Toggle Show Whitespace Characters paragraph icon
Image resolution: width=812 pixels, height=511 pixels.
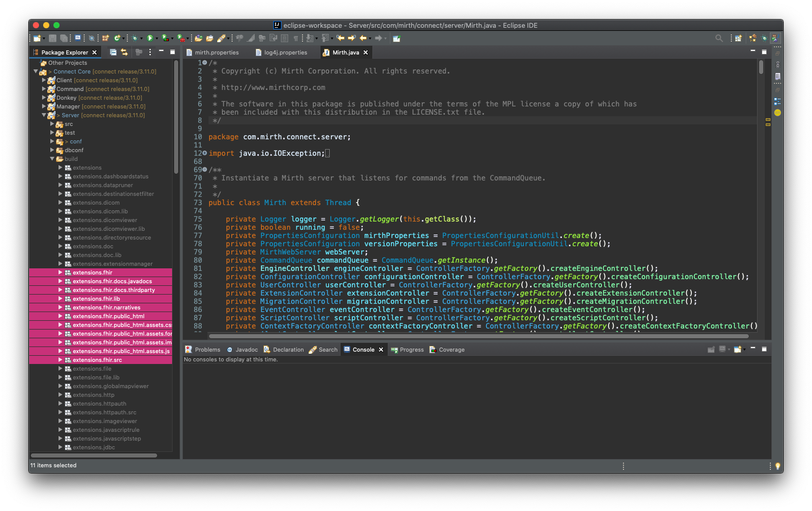pyautogui.click(x=295, y=38)
